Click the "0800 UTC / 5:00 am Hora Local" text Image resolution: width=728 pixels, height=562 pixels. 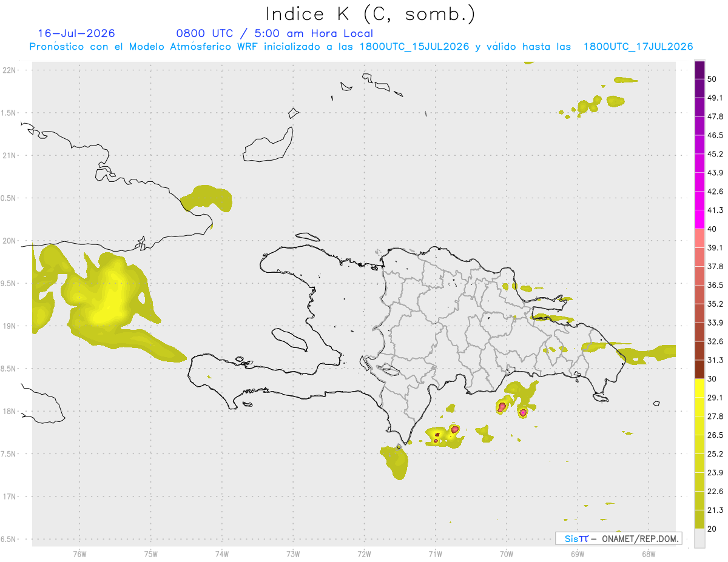[275, 33]
